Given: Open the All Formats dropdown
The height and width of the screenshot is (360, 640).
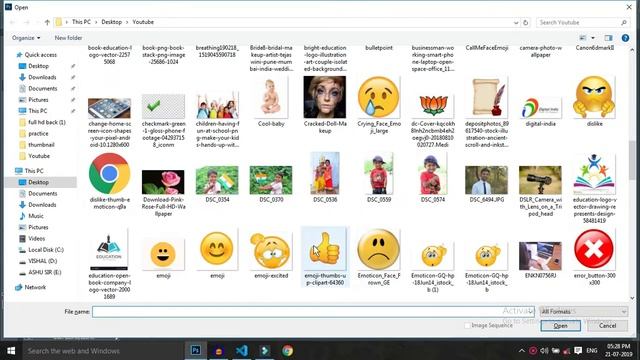Looking at the screenshot, I should 584,312.
